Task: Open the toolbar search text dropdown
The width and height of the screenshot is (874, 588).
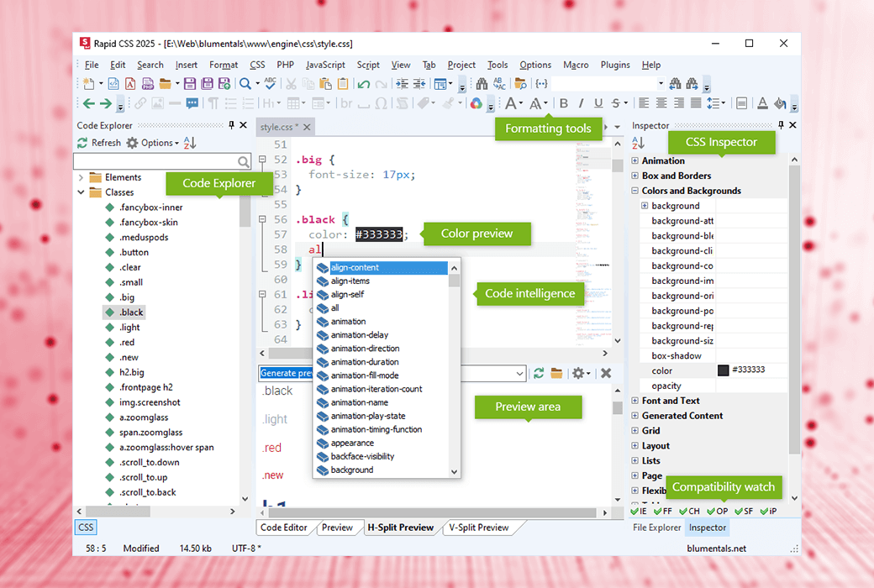Action: (x=661, y=84)
